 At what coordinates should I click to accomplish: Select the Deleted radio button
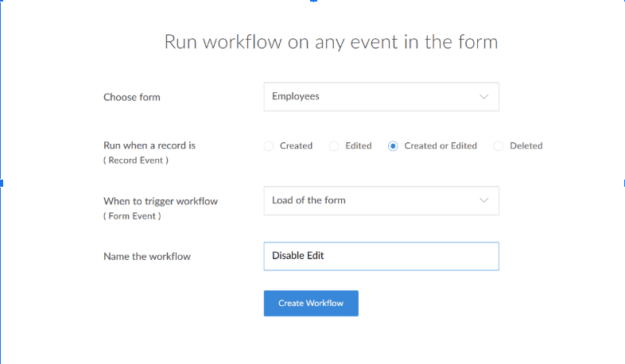coord(499,146)
